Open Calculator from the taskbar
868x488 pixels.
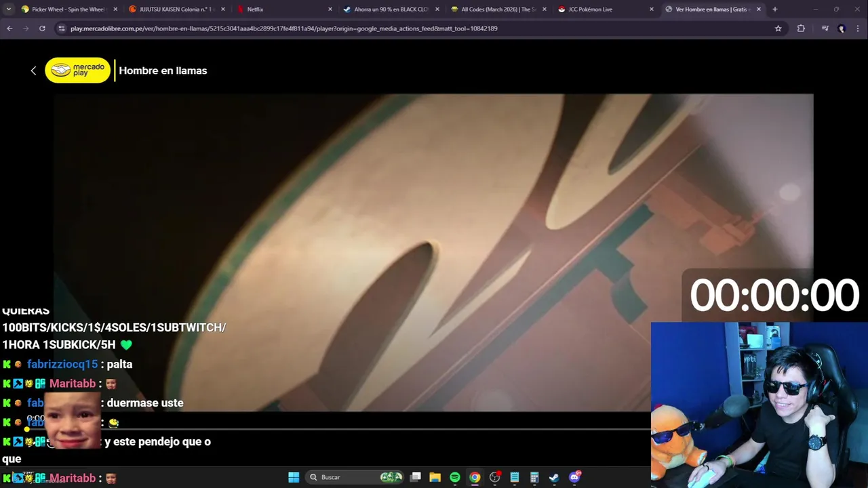click(x=534, y=477)
